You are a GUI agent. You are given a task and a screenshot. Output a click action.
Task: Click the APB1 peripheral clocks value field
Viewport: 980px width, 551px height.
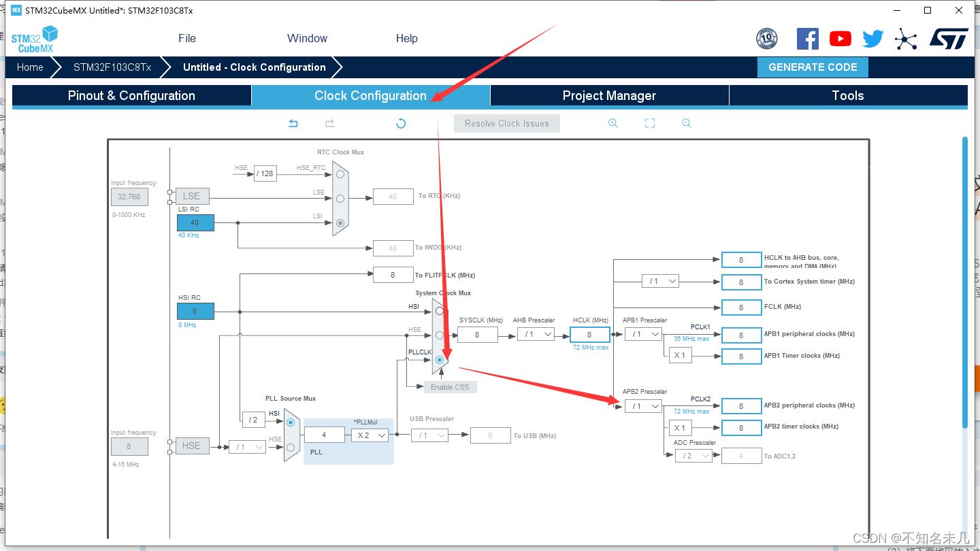[741, 335]
